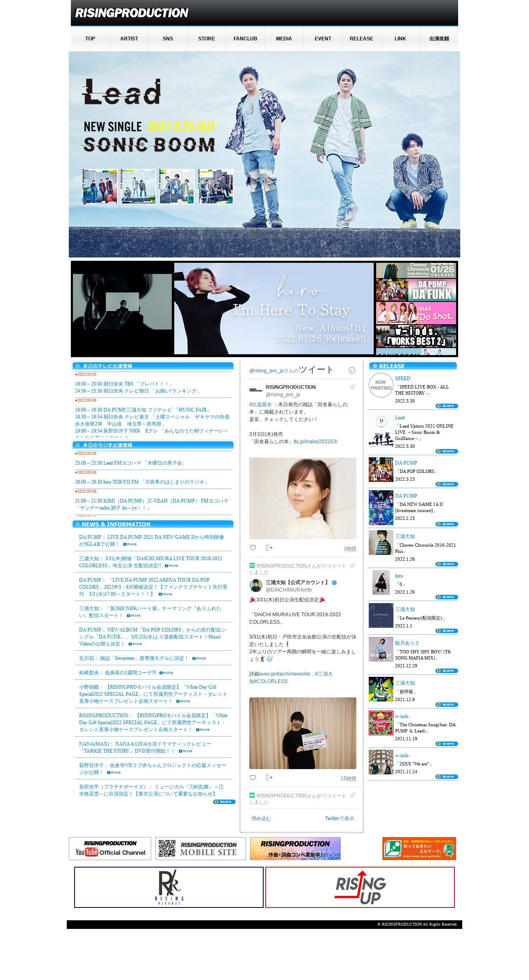Open news DA PUMP 5GLAB特別映像
Viewport: 529px width, 980px height.
(x=152, y=540)
